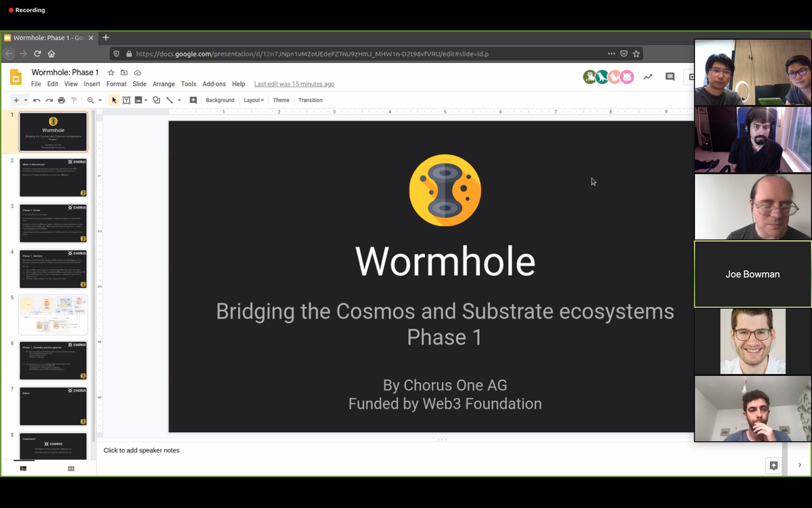Viewport: 812px width, 508px height.
Task: Open the zoom level dropdown arrow
Action: (x=100, y=100)
